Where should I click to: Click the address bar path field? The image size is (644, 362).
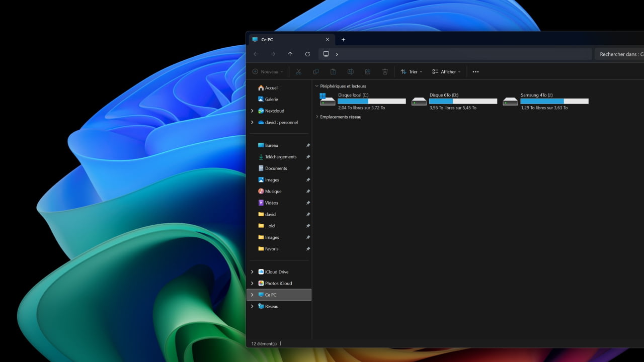click(x=455, y=54)
